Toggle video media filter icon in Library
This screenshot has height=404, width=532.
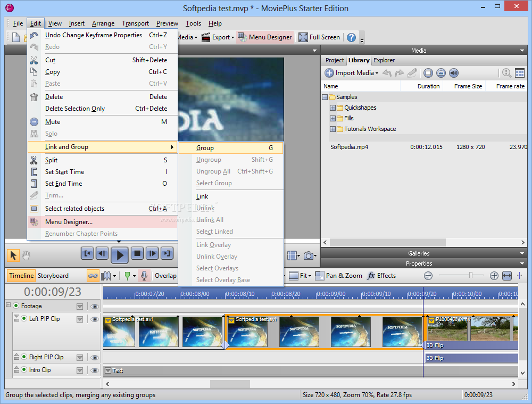428,72
